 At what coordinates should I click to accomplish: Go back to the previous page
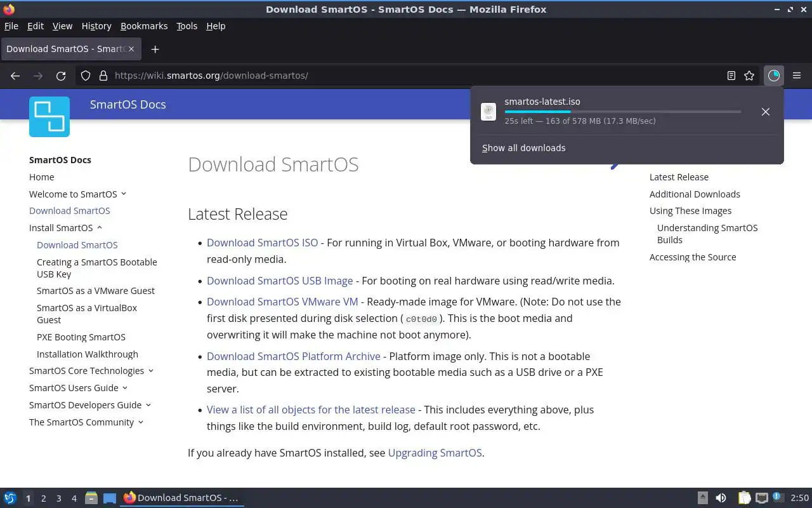click(15, 76)
